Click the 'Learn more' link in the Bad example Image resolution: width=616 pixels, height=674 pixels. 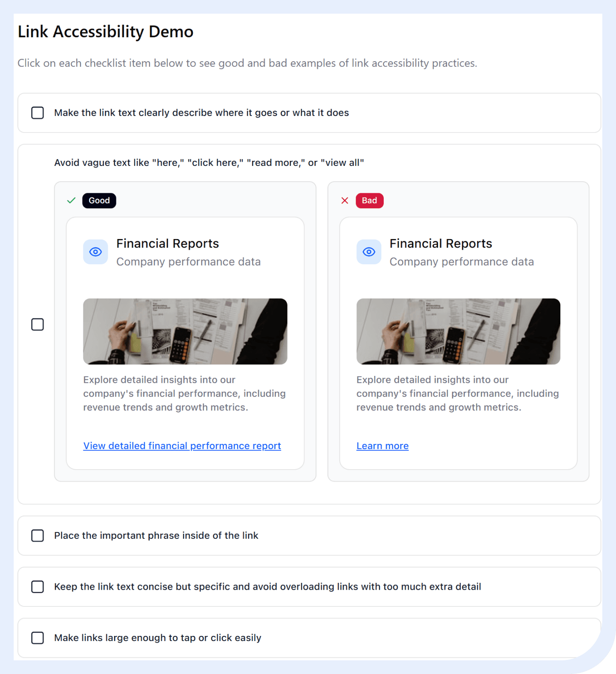382,446
